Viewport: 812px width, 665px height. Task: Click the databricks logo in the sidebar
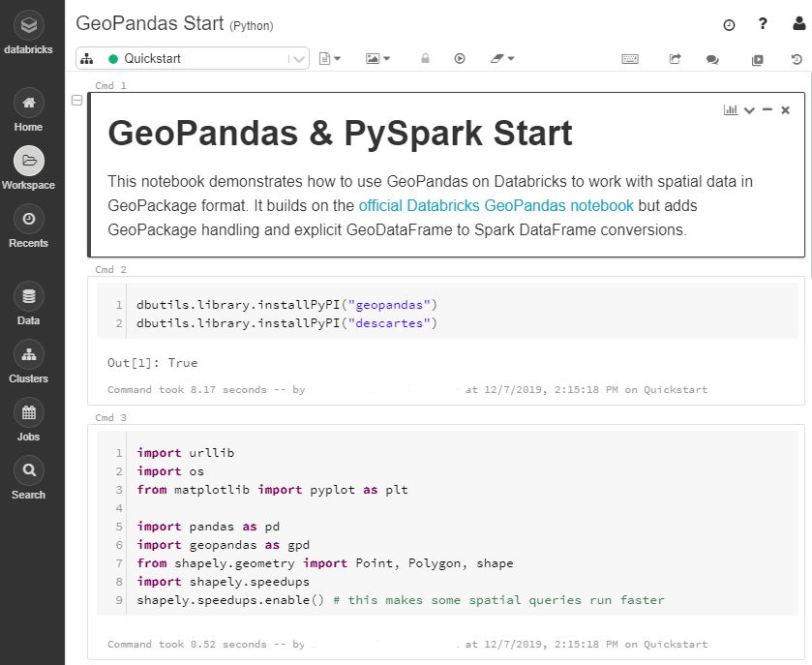tap(28, 33)
